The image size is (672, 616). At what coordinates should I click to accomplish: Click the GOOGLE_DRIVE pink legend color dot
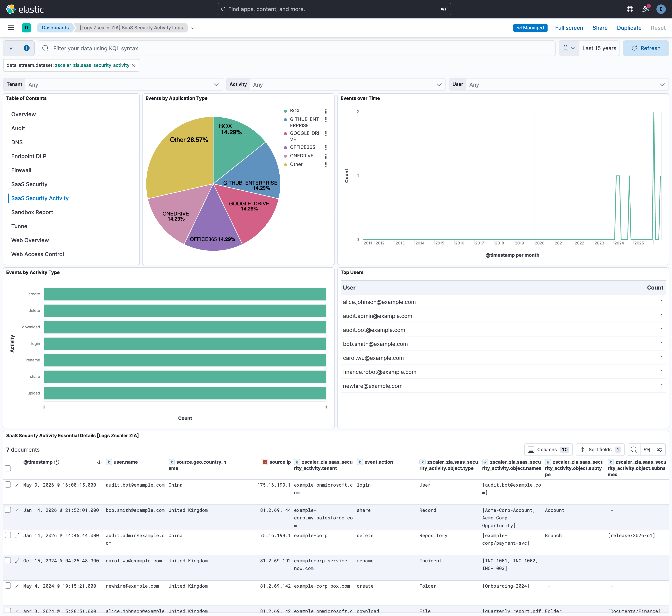(x=285, y=134)
